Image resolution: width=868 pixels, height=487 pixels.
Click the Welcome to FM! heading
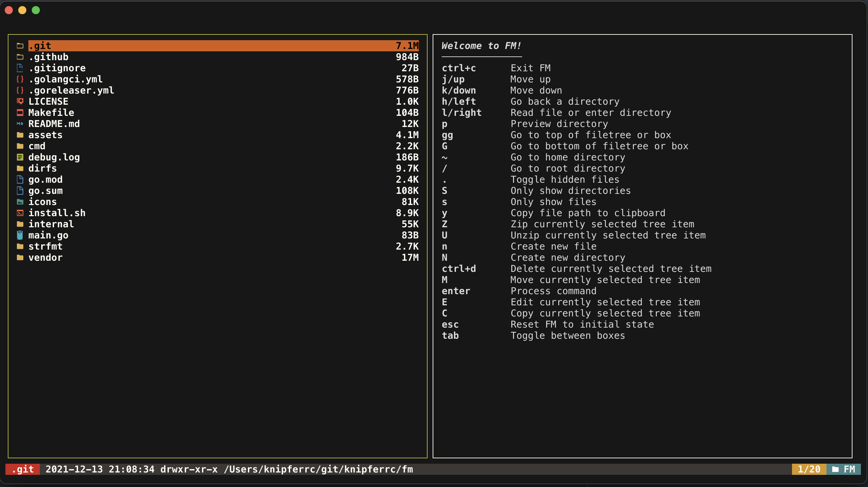coord(481,46)
